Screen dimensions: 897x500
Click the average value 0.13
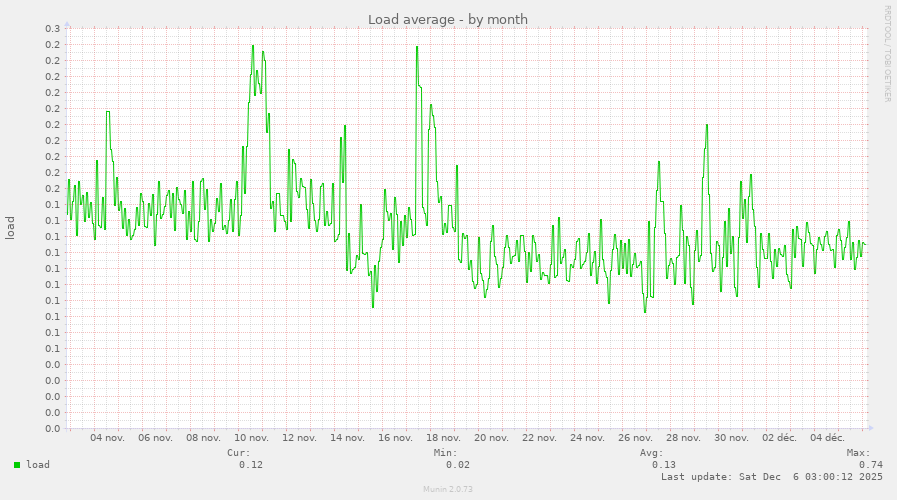664,465
